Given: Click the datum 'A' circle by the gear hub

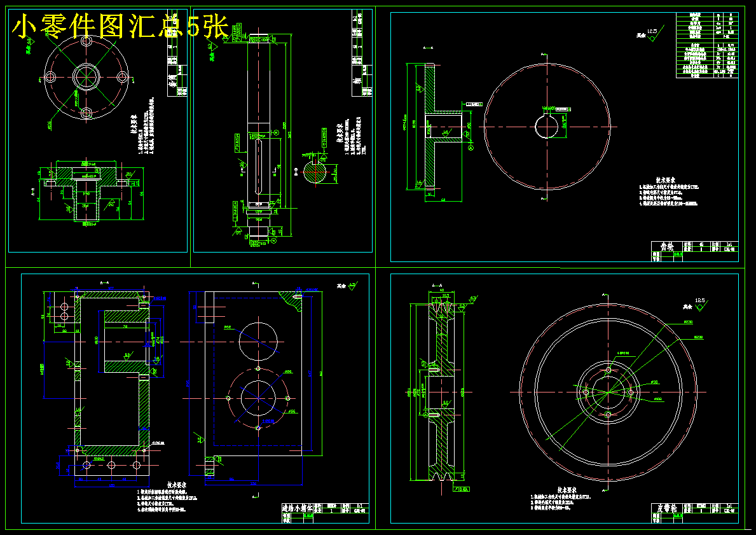Looking at the screenshot, I should pyautogui.click(x=471, y=148).
